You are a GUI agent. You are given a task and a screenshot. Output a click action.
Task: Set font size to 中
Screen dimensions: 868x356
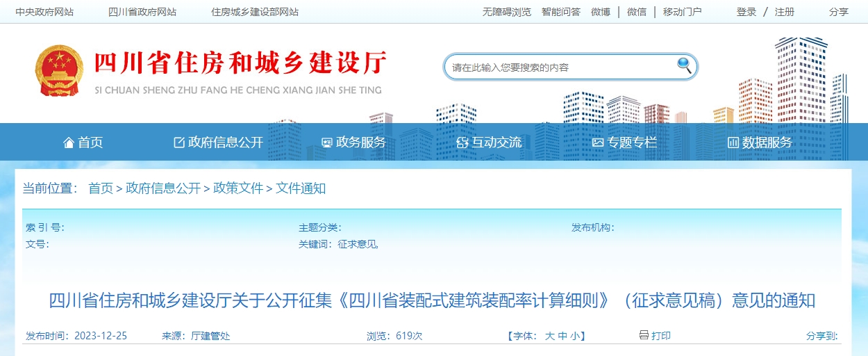562,336
